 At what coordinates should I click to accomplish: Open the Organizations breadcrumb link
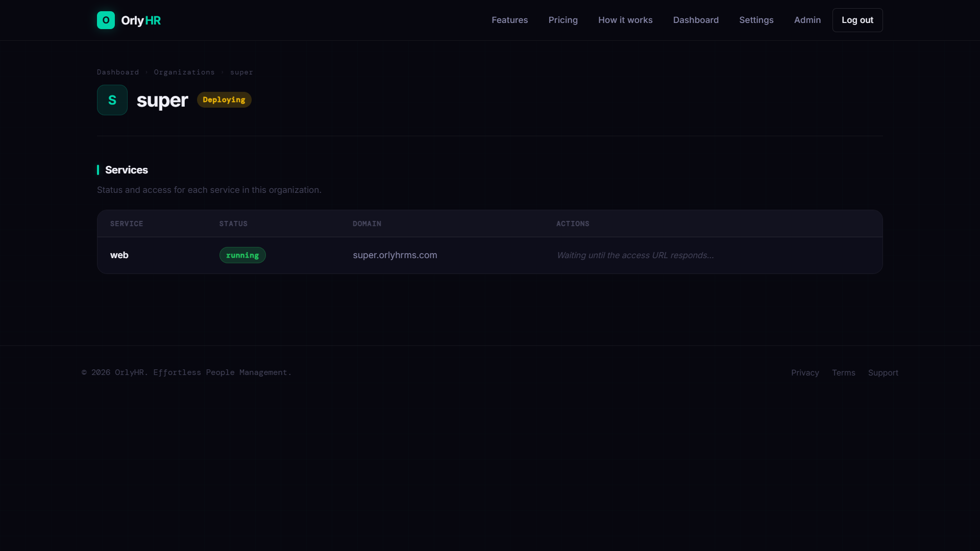[184, 72]
